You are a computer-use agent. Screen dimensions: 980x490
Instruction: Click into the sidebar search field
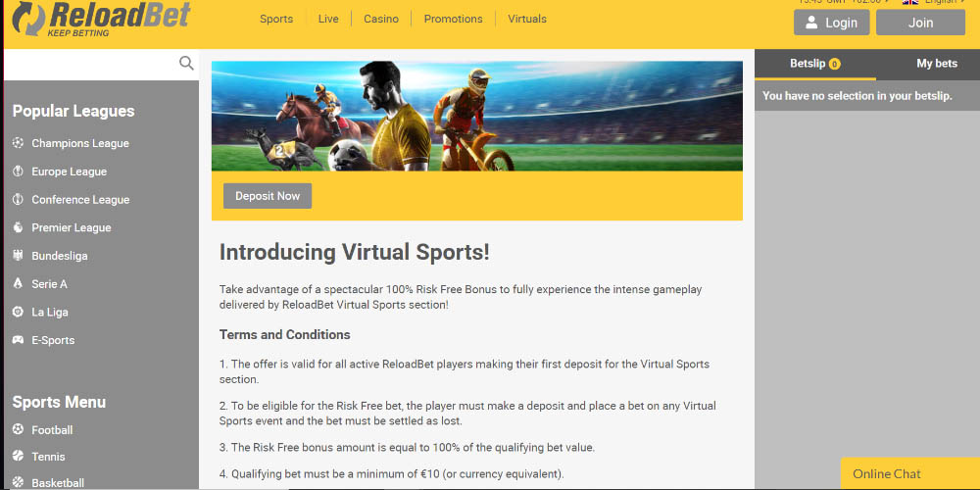90,63
